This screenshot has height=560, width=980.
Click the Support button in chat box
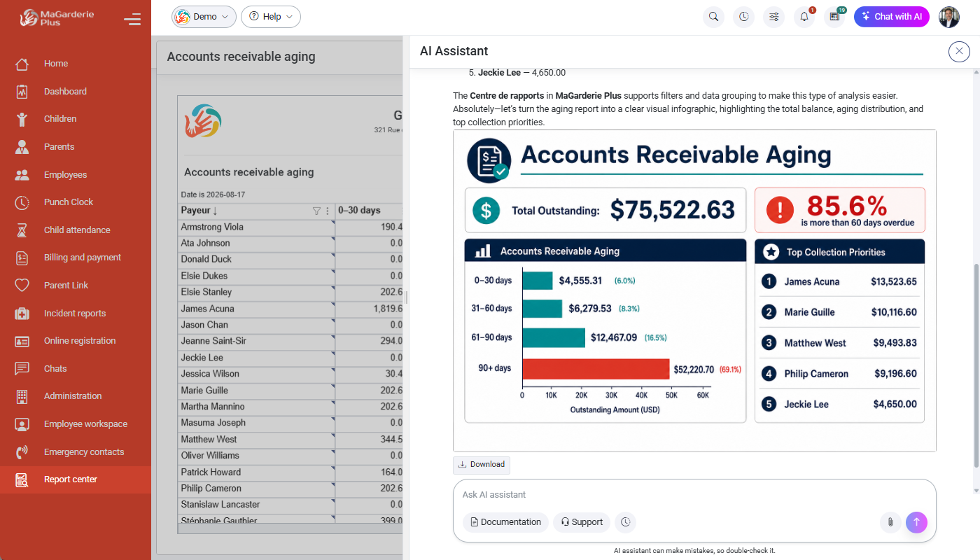pyautogui.click(x=582, y=522)
